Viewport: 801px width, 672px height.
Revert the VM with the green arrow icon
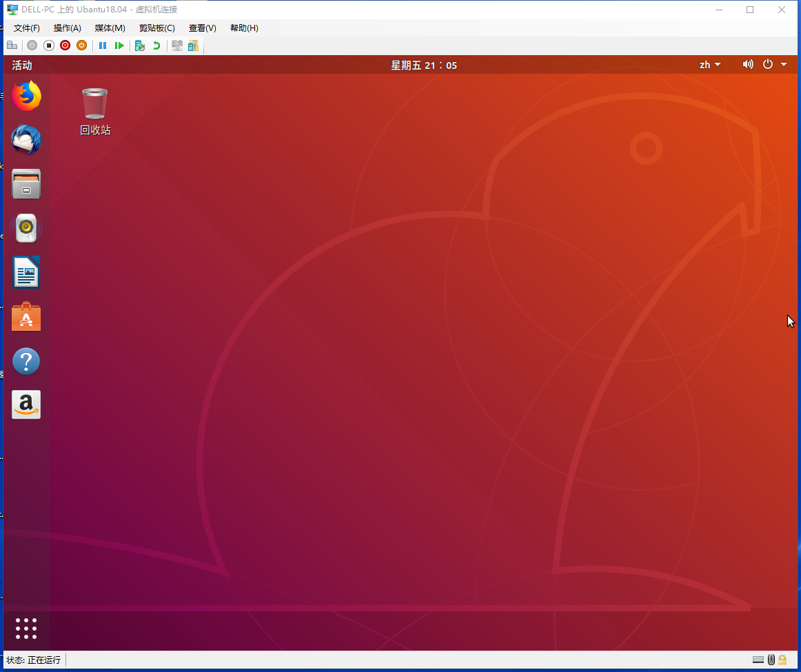(156, 45)
